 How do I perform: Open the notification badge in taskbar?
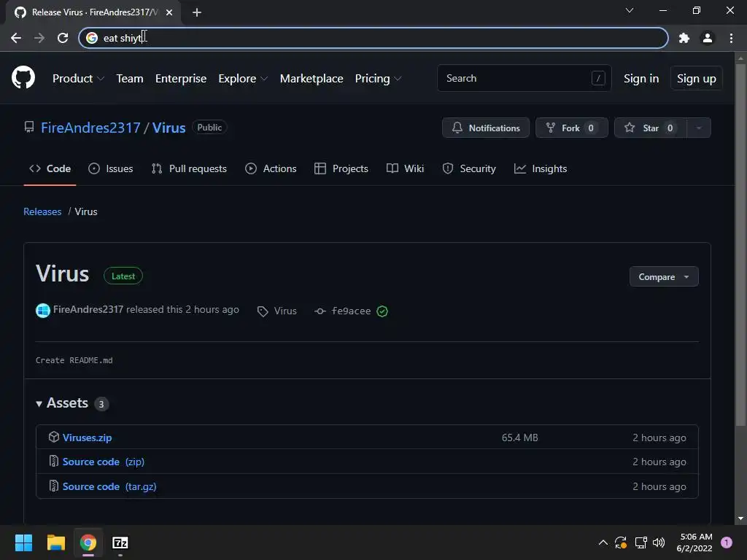[727, 542]
